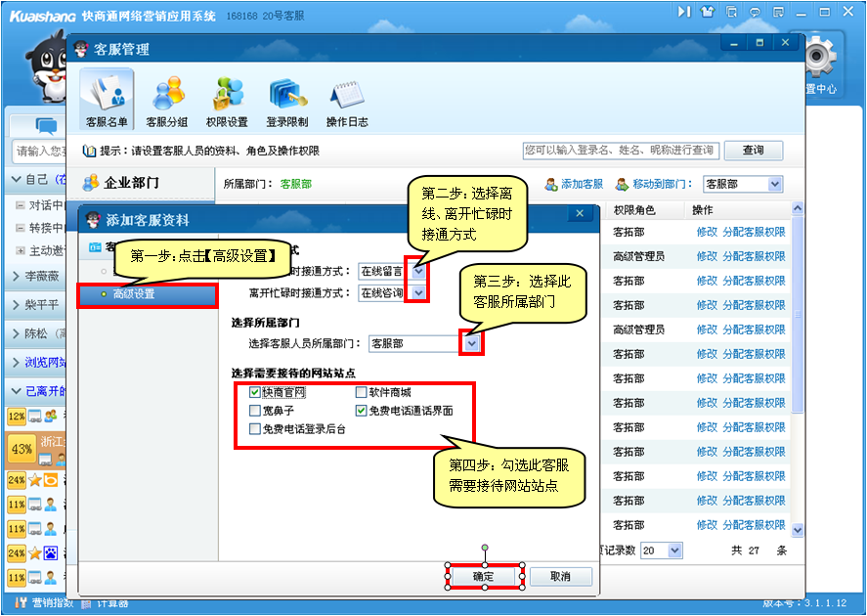
Task: Click the 查询 search button
Action: tap(753, 151)
